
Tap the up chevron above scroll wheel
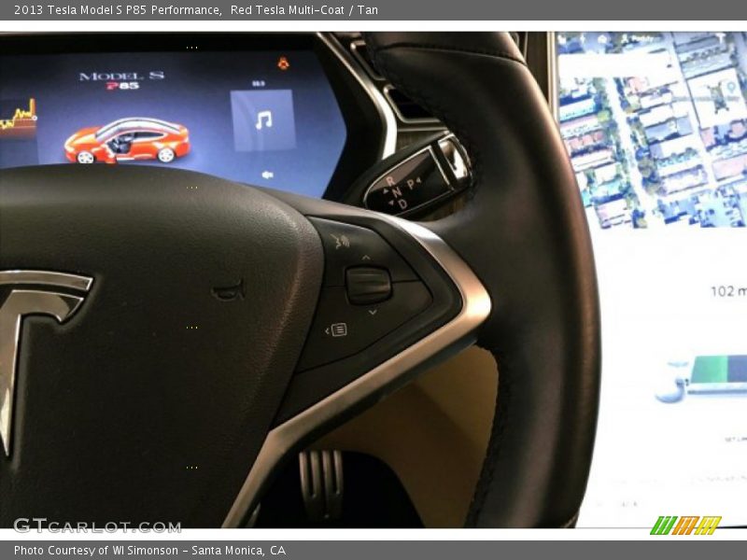click(366, 258)
